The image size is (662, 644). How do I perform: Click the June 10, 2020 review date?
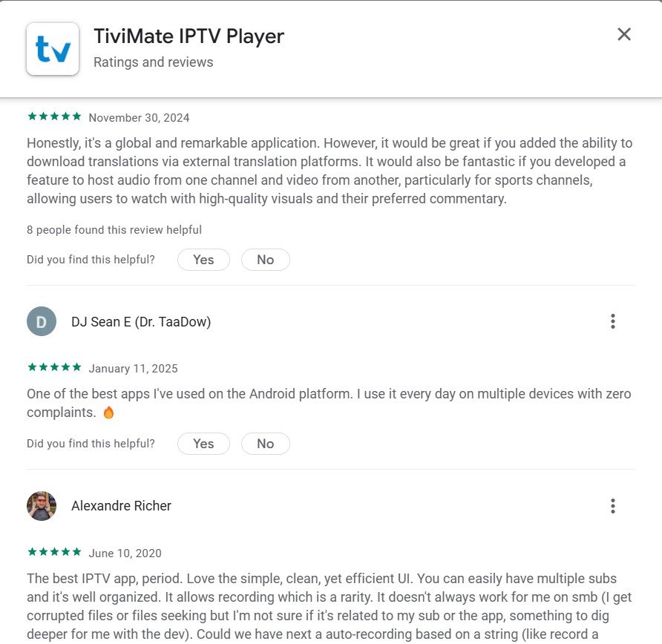point(125,553)
